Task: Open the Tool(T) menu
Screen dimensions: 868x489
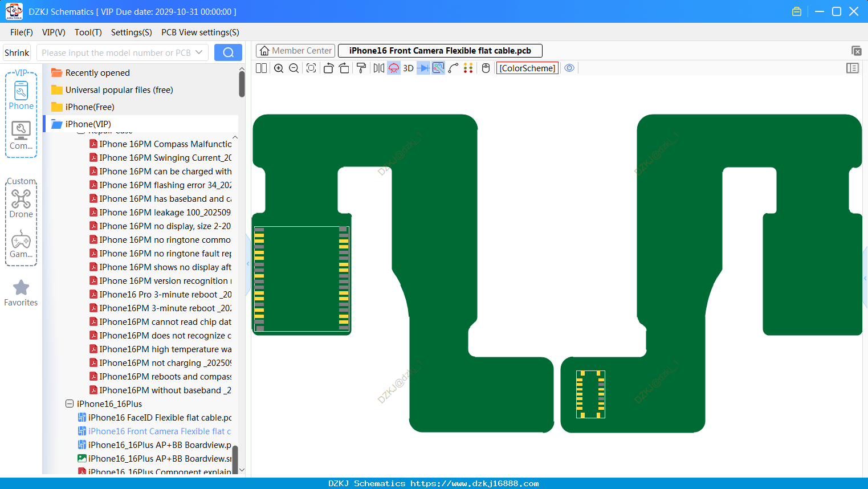Action: click(x=88, y=32)
